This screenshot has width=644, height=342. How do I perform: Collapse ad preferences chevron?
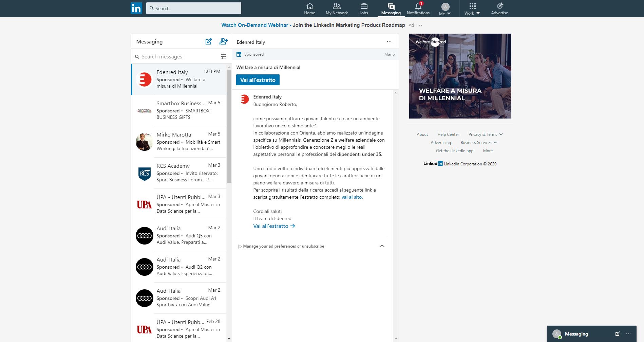click(x=382, y=246)
